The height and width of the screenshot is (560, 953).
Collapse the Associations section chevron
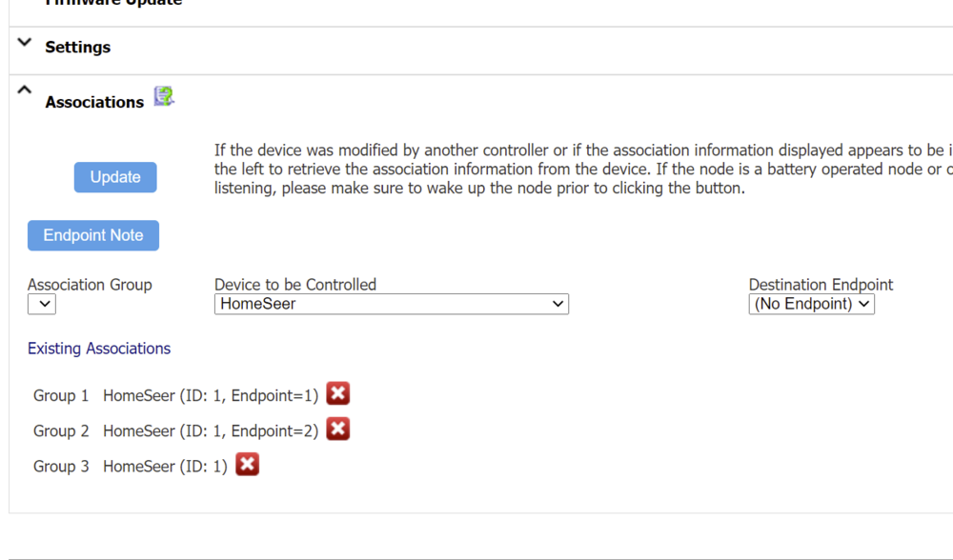pyautogui.click(x=25, y=90)
